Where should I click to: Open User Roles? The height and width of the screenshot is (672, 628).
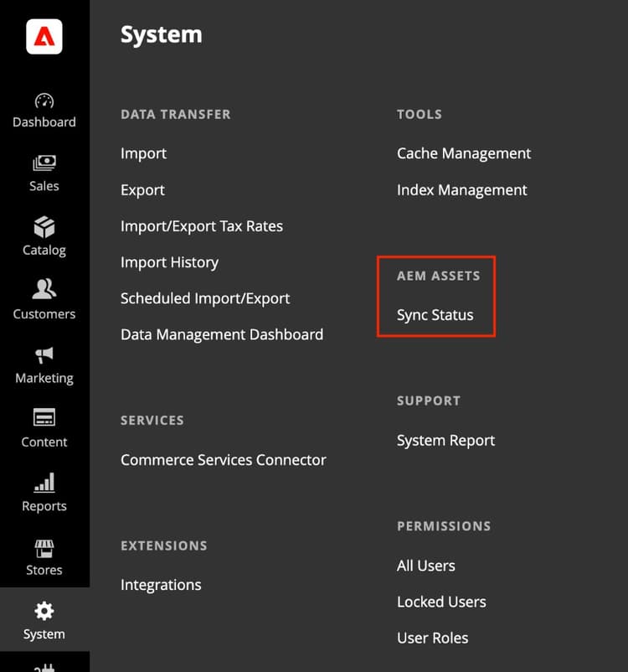click(433, 638)
